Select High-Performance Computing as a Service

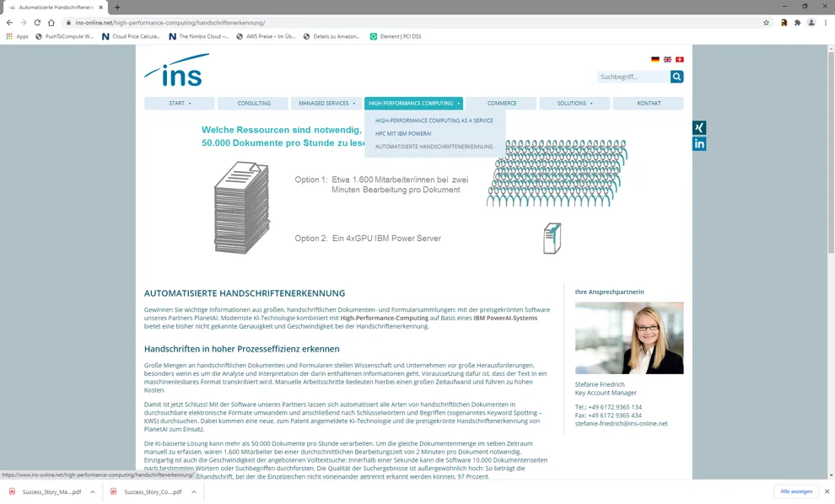point(434,121)
